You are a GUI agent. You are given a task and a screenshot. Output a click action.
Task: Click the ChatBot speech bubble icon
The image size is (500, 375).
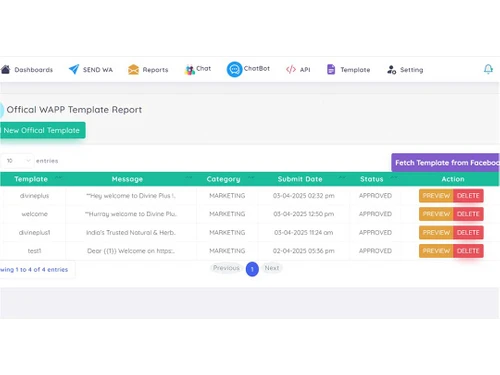pyautogui.click(x=234, y=69)
